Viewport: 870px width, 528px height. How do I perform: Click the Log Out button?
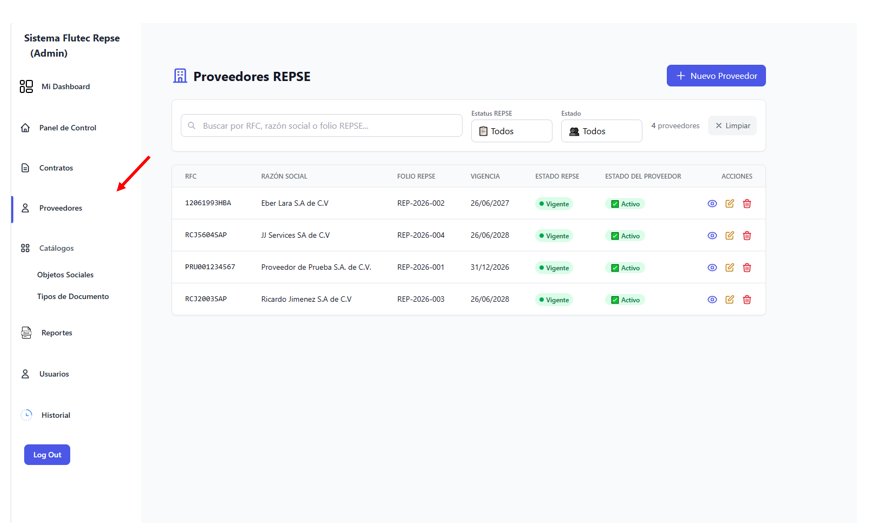pyautogui.click(x=47, y=455)
